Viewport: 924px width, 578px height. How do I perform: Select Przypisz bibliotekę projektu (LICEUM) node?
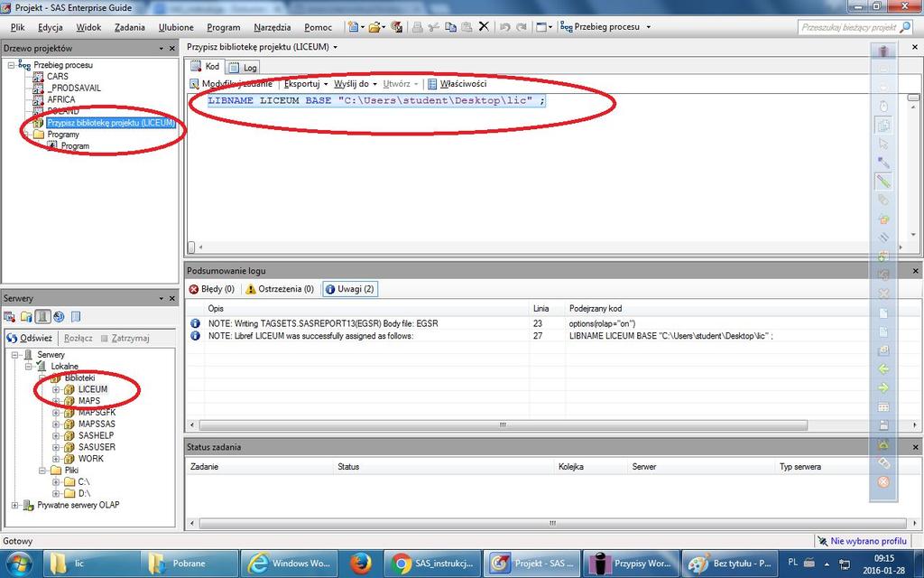coord(111,123)
